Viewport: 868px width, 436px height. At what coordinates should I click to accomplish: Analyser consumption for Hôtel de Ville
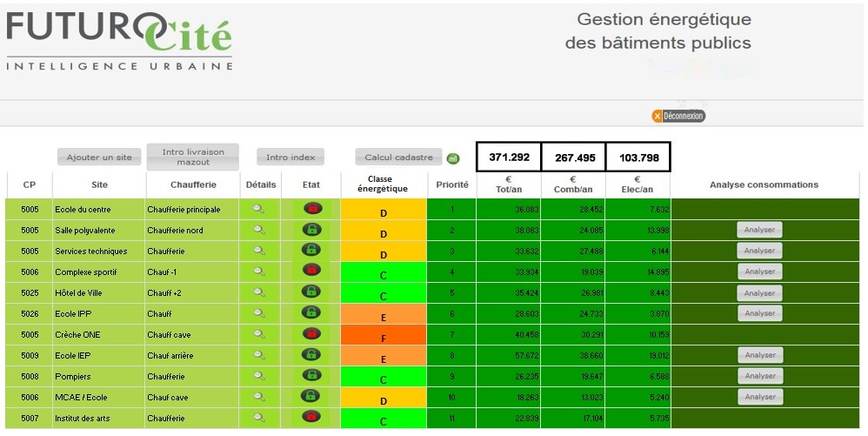click(759, 292)
